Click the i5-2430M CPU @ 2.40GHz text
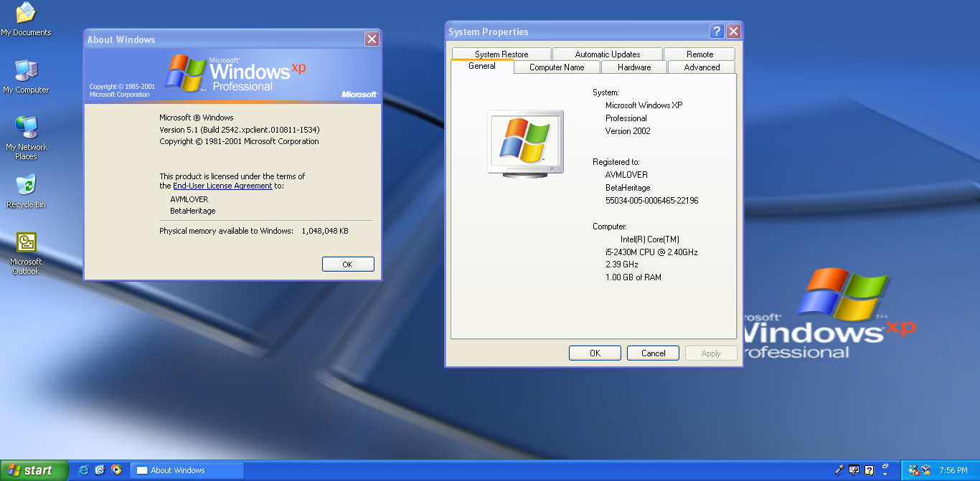The width and height of the screenshot is (980, 481). (651, 252)
